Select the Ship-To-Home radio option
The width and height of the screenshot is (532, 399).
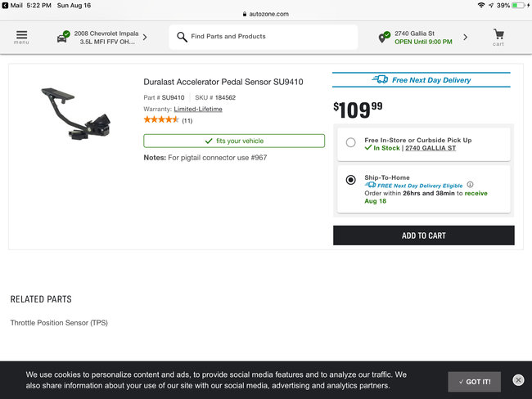pos(351,180)
